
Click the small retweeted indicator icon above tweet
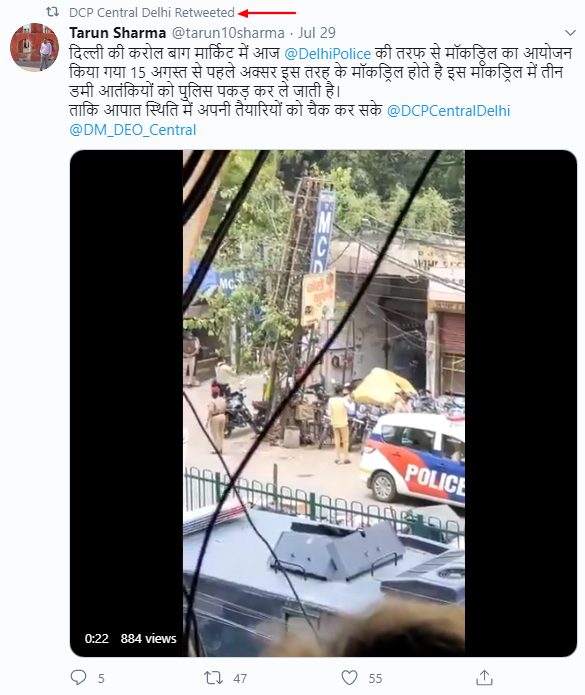tap(53, 12)
